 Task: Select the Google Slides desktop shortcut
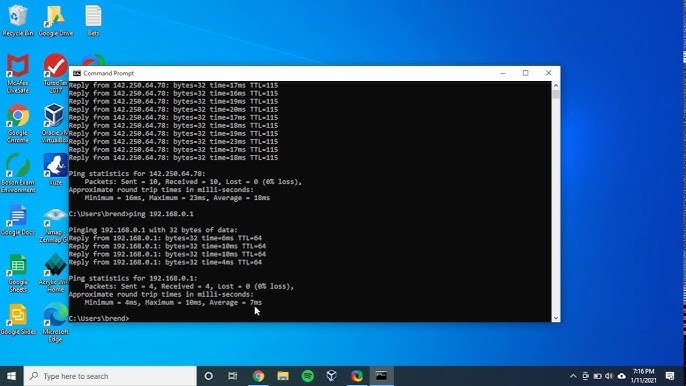coord(18,319)
